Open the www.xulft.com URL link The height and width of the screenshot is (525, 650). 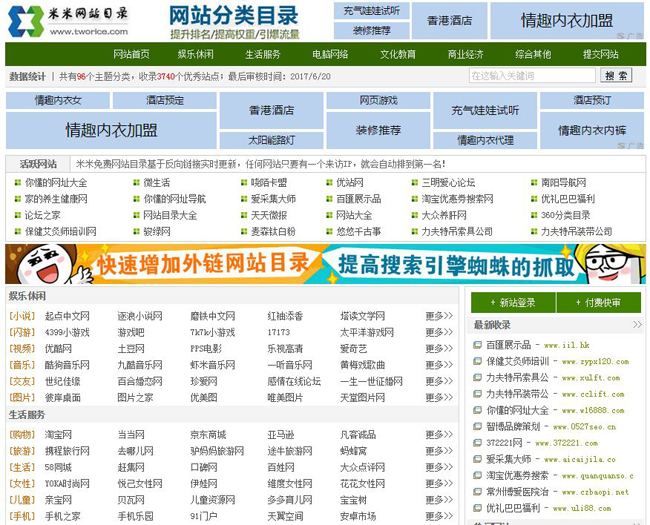point(591,378)
